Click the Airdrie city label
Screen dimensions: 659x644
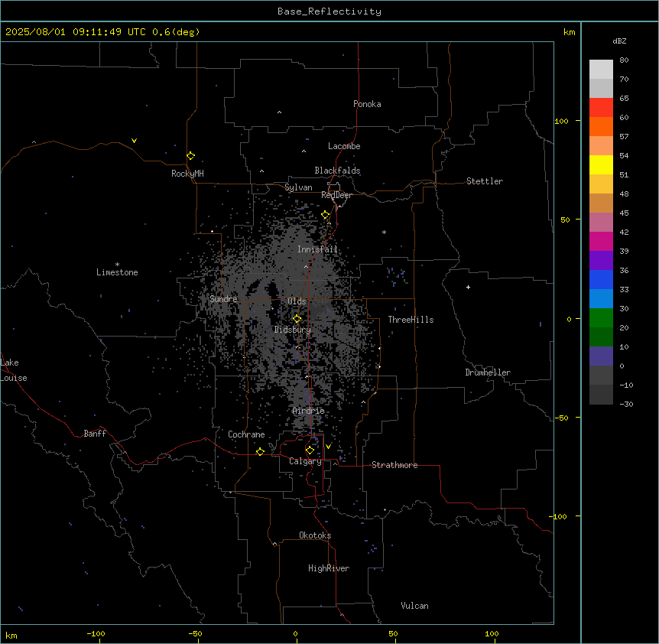coord(309,411)
